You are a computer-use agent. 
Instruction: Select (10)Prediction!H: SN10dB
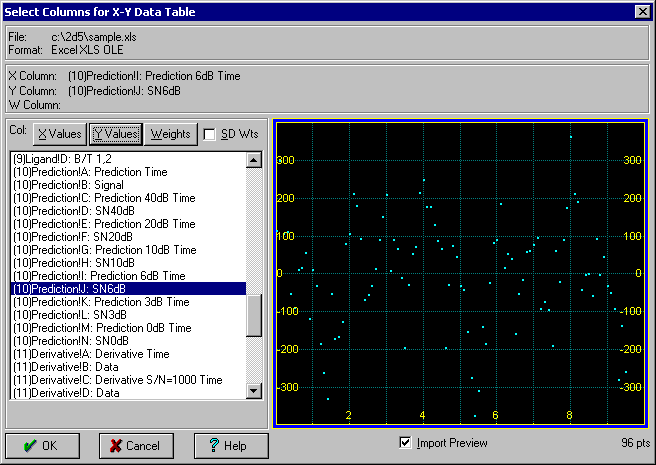tap(128, 263)
